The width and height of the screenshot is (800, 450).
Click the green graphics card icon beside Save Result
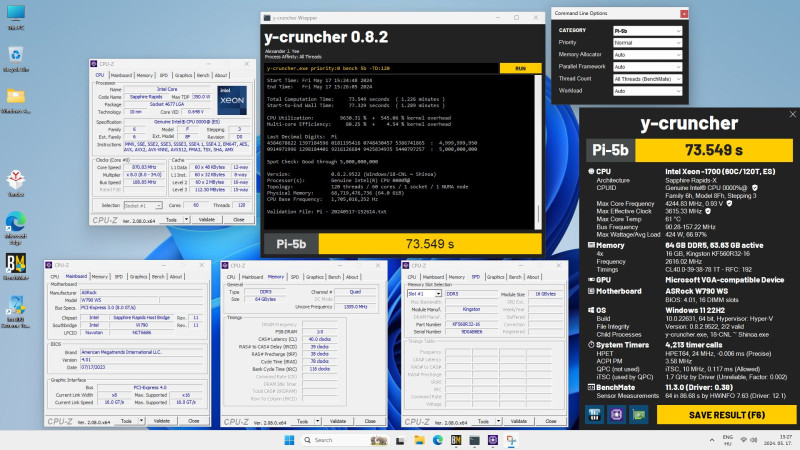[x=639, y=414]
